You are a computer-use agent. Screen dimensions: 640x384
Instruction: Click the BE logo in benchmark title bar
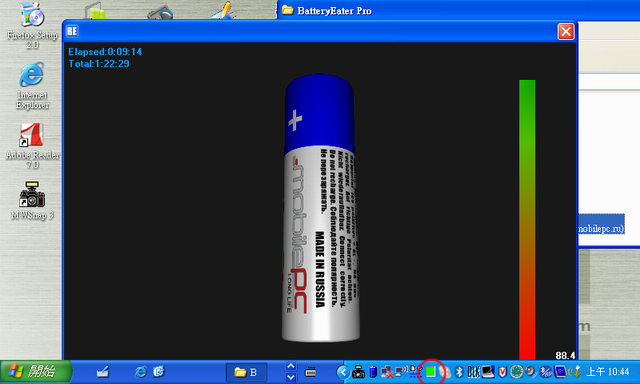click(x=72, y=31)
